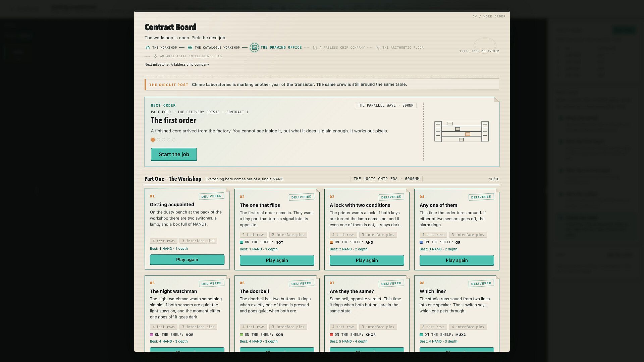Click The Parallel Wave 800NM tag
644x362 pixels.
(386, 106)
